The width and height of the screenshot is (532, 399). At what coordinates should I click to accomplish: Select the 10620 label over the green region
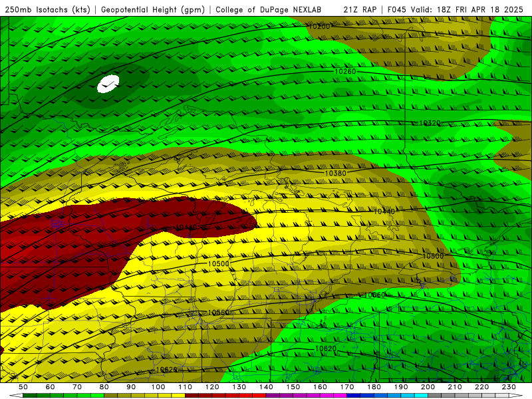pos(326,348)
